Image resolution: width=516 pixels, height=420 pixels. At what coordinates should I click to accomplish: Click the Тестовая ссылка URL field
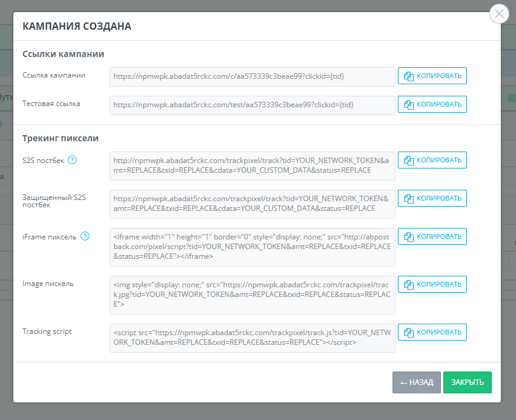tap(252, 105)
